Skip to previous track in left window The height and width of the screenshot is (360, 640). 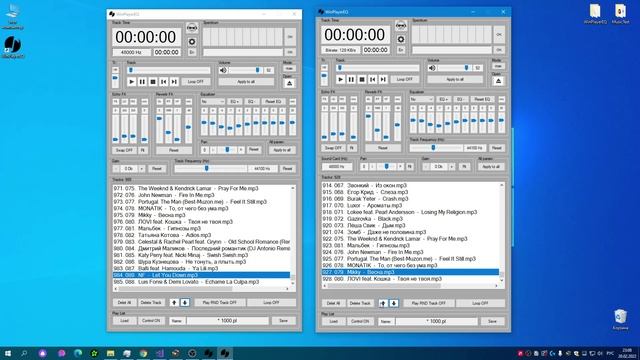(163, 82)
